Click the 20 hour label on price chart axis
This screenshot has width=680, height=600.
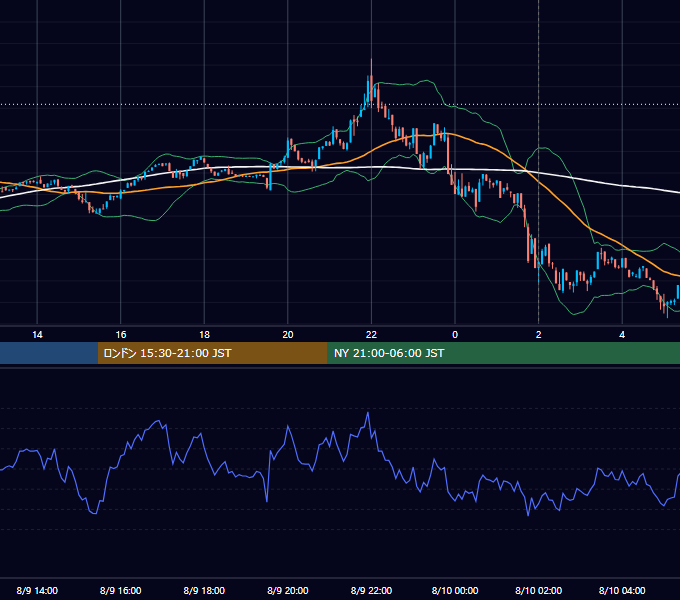pyautogui.click(x=288, y=335)
